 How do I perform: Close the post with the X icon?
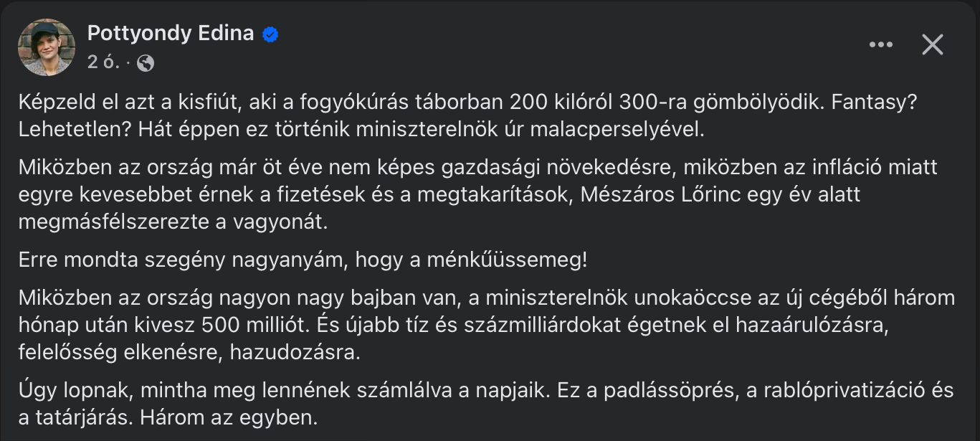(932, 45)
